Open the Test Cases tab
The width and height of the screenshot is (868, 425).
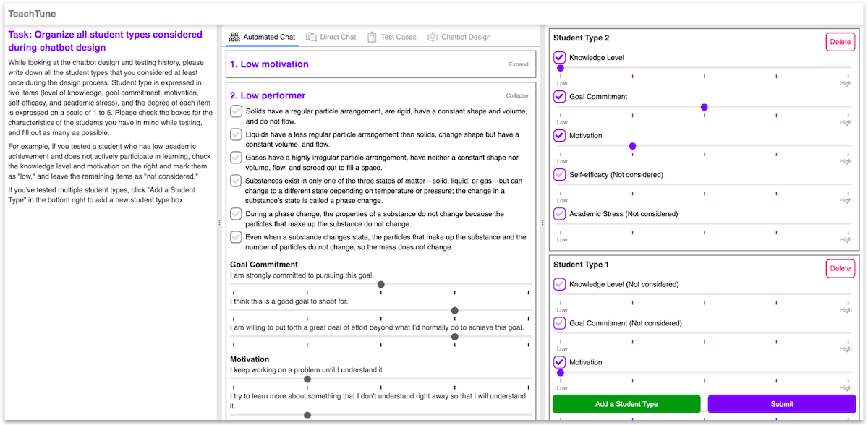pyautogui.click(x=392, y=37)
